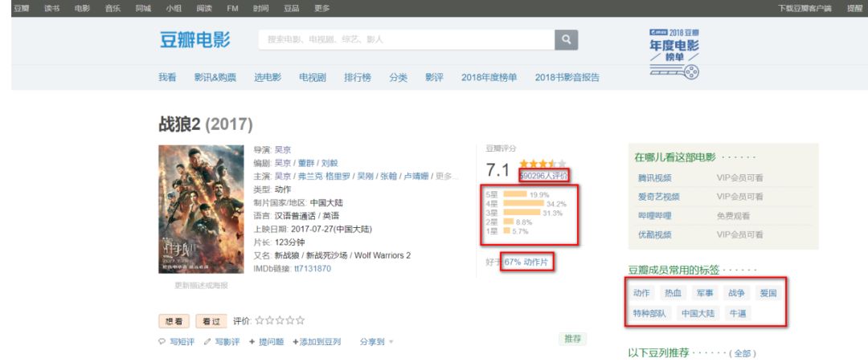
Task: Open the 豆瓣电影 logo homepage
Action: pyautogui.click(x=194, y=40)
